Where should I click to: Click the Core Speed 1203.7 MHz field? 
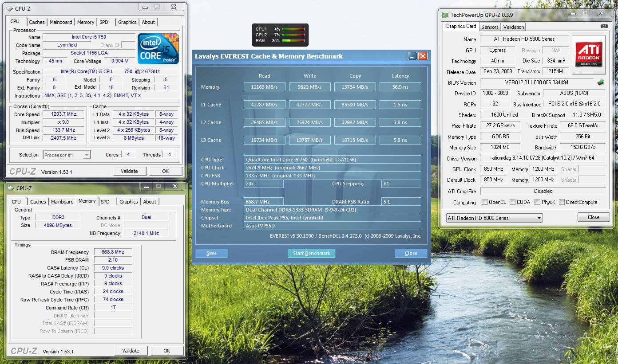[64, 114]
